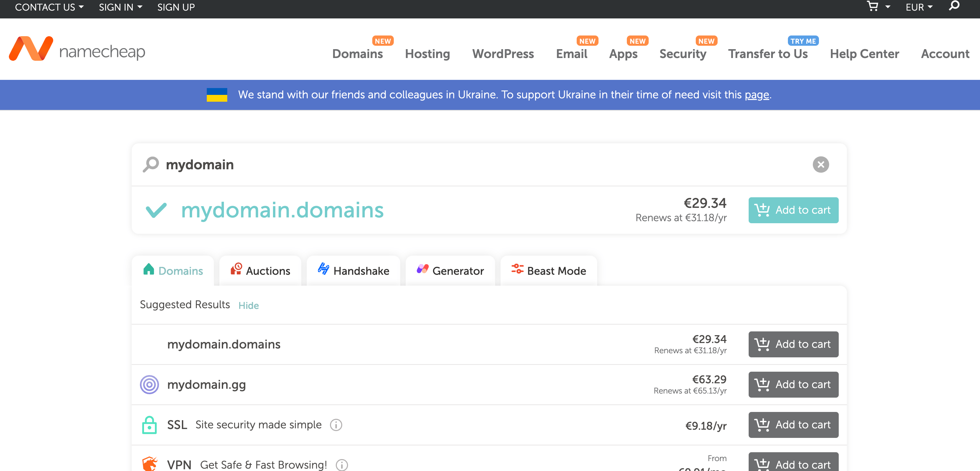Open the WordPress navigation menu
The image size is (980, 471).
coord(503,54)
